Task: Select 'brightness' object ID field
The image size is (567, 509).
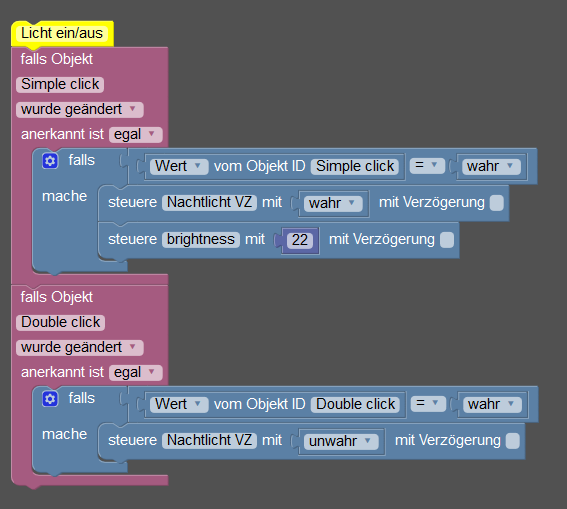Action: [x=201, y=240]
